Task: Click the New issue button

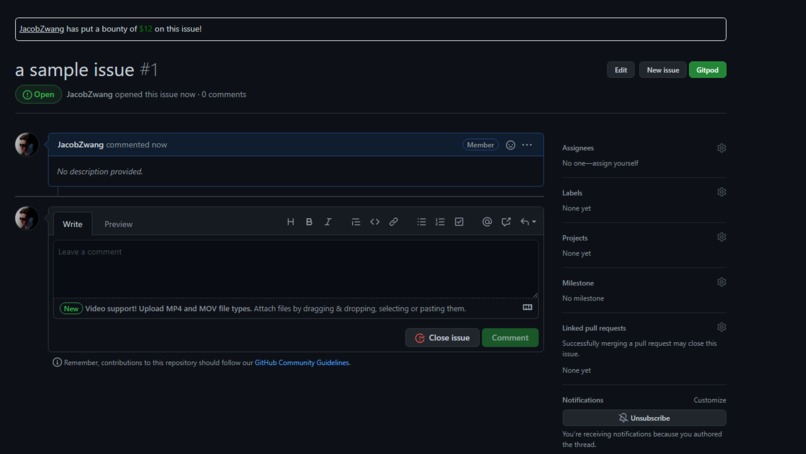Action: coord(663,70)
